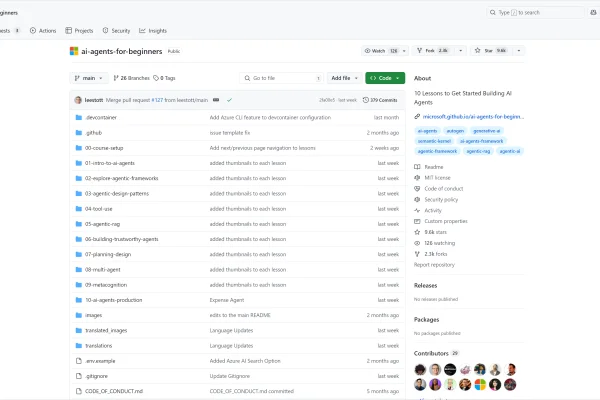Viewport: 600px width, 400px height.
Task: Open the Actions tab
Action: click(43, 31)
